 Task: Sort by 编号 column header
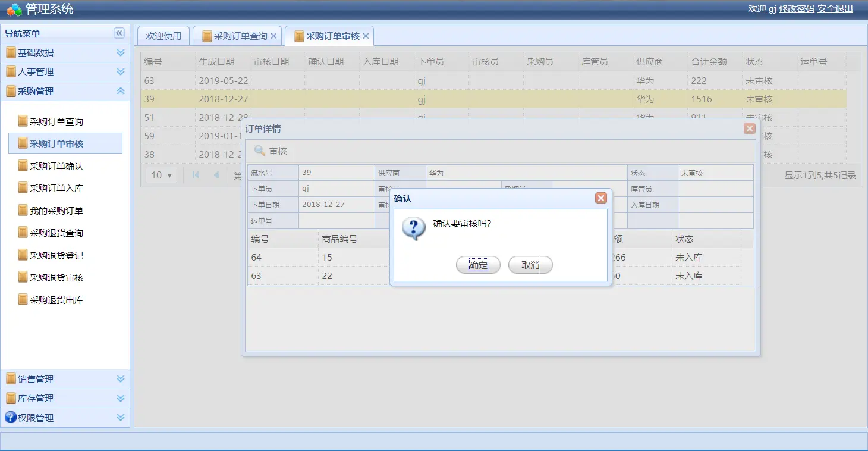click(168, 61)
